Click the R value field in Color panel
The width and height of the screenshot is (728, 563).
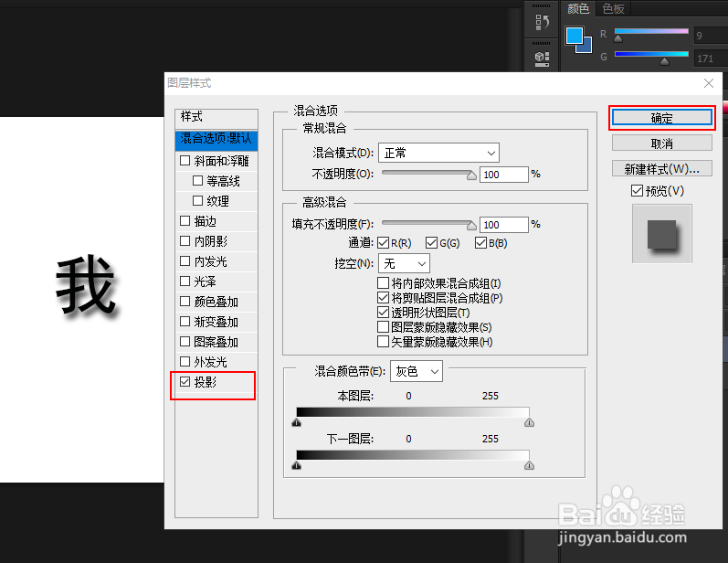[711, 36]
